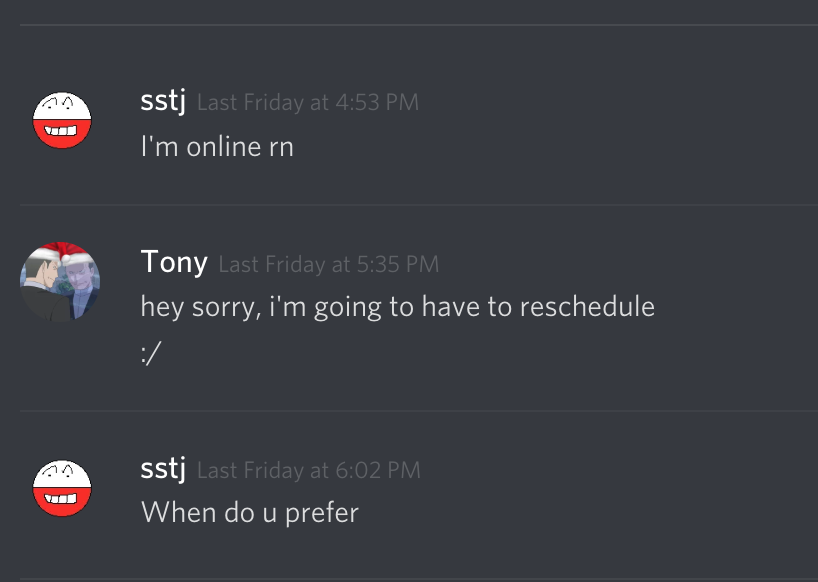The width and height of the screenshot is (818, 582).
Task: Click the divider line above Tony's message
Action: [419, 205]
